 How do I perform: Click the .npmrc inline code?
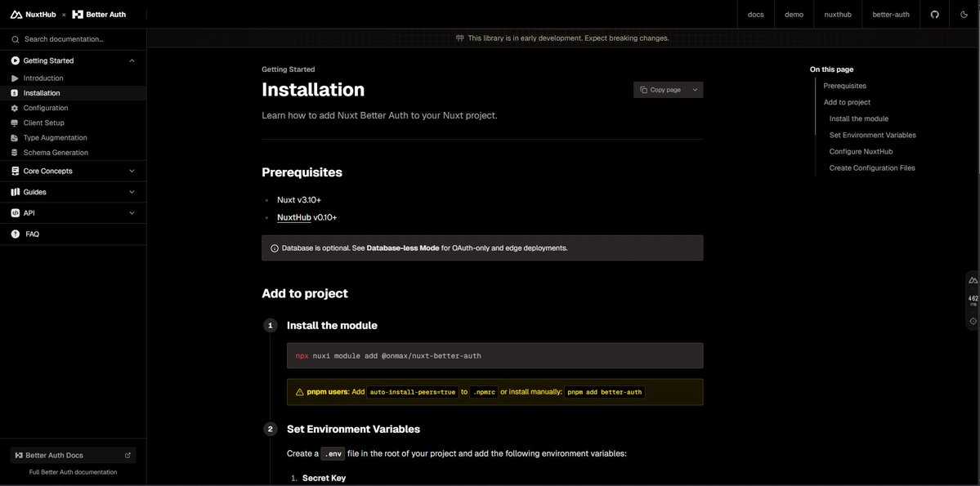[x=484, y=392]
